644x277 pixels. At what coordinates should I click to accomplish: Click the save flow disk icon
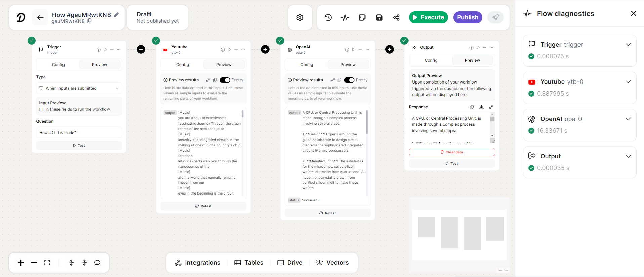click(x=379, y=17)
